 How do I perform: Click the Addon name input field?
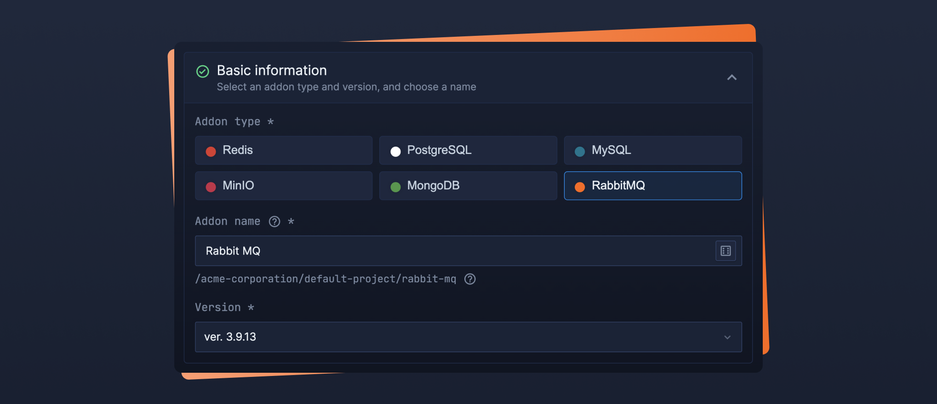point(468,251)
